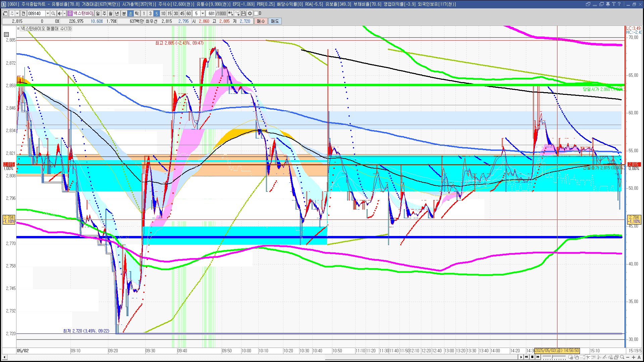Screen dimensions: 644x362
Task: Open chart settings gear icon
Action: (x=250, y=13)
